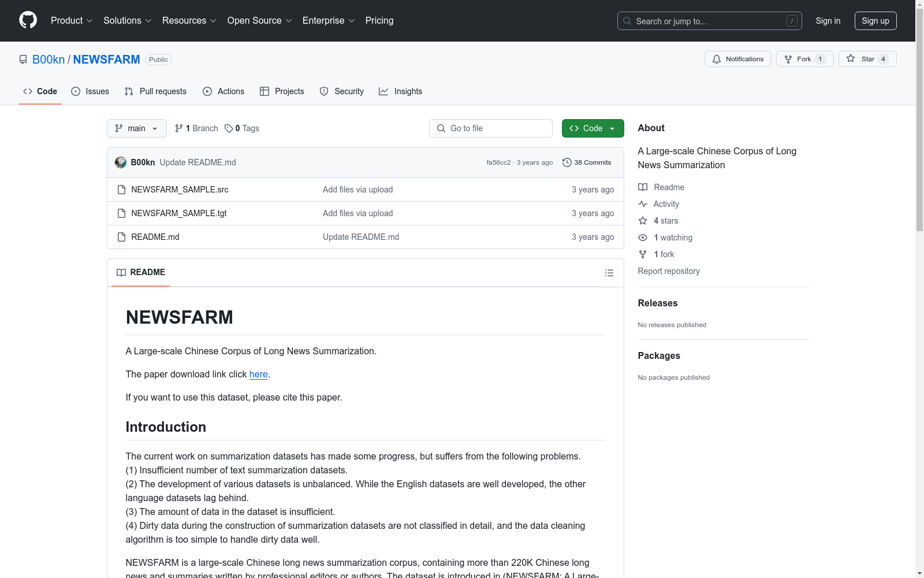View the 1 Branch list
The width and height of the screenshot is (924, 578).
tap(196, 128)
